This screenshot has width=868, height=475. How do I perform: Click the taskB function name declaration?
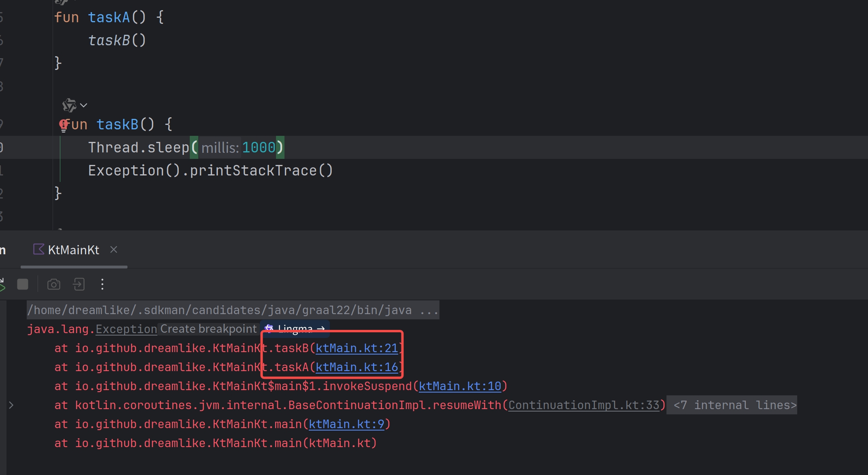click(x=117, y=125)
